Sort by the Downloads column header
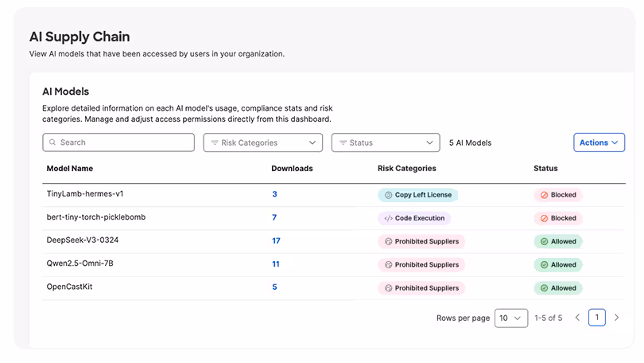The height and width of the screenshot is (363, 644). 292,169
